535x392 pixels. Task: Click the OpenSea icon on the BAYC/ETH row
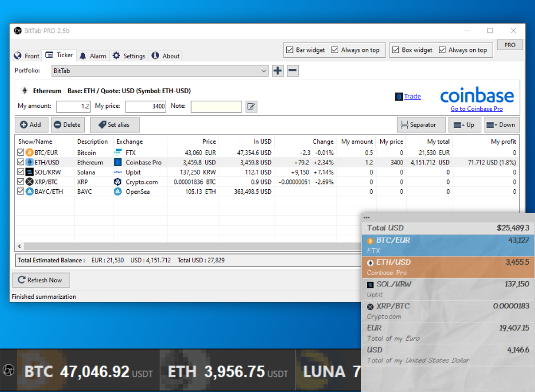[x=117, y=191]
